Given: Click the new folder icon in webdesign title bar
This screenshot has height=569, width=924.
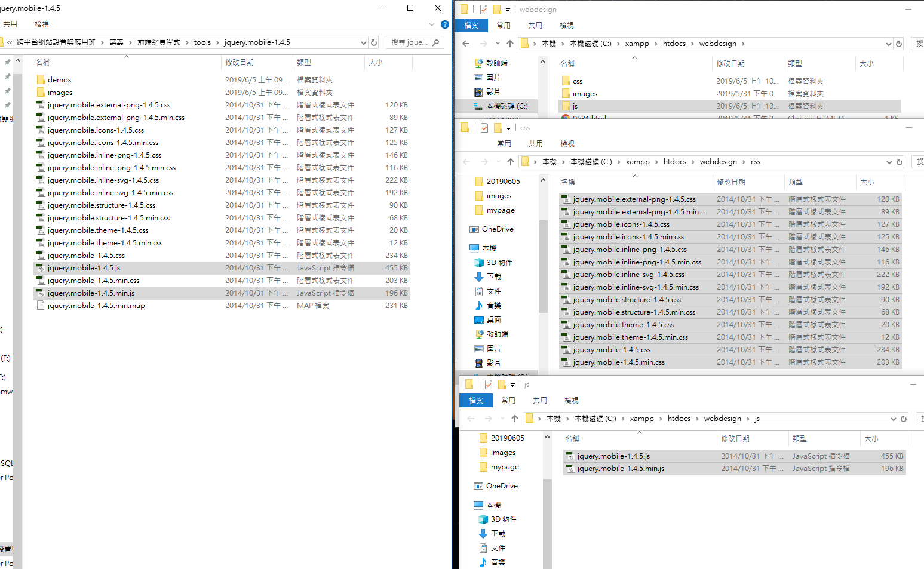Looking at the screenshot, I should tap(496, 10).
